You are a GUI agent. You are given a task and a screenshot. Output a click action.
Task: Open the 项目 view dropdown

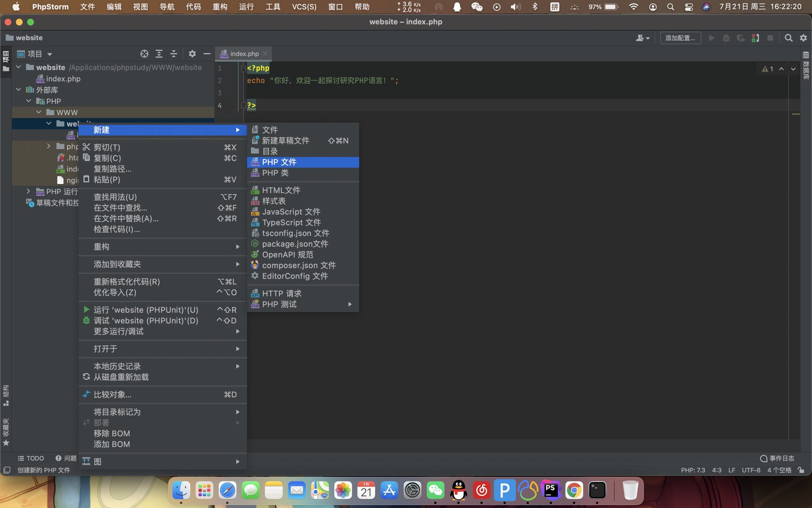click(35, 54)
